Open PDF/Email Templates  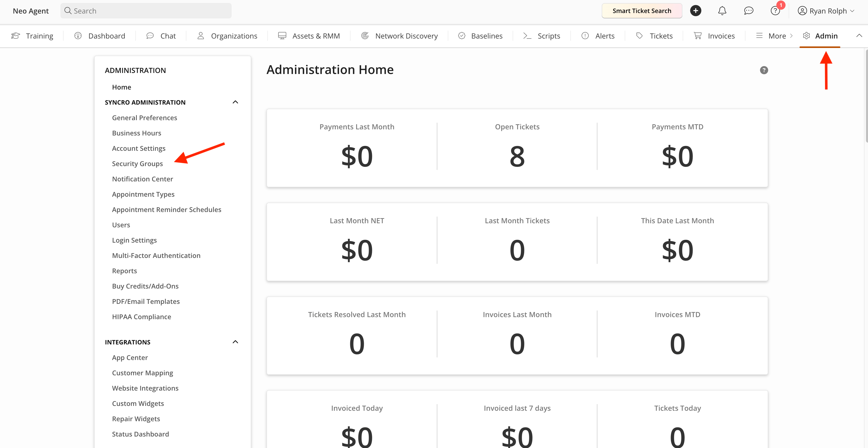point(146,301)
